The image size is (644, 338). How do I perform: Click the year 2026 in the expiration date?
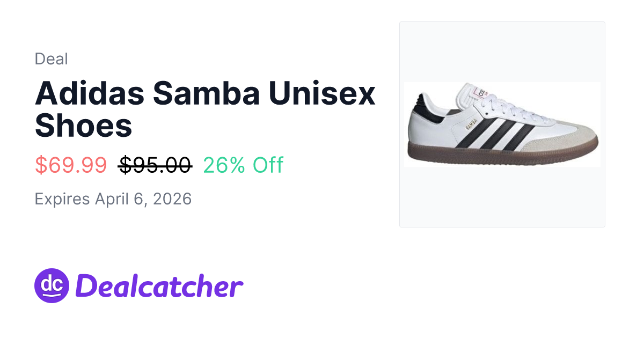(172, 199)
